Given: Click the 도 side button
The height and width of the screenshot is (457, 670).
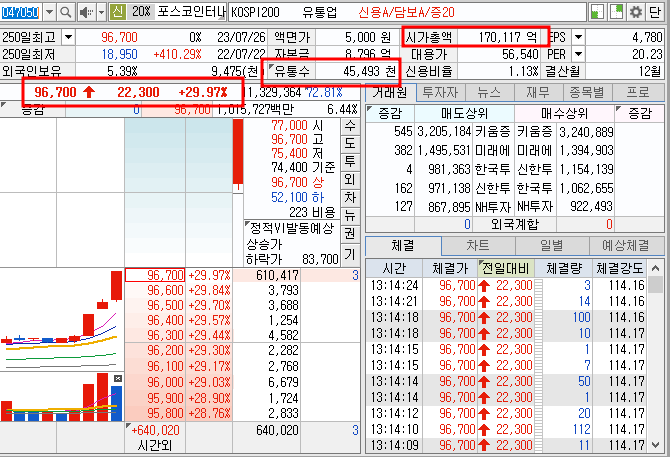Looking at the screenshot, I should point(350,144).
